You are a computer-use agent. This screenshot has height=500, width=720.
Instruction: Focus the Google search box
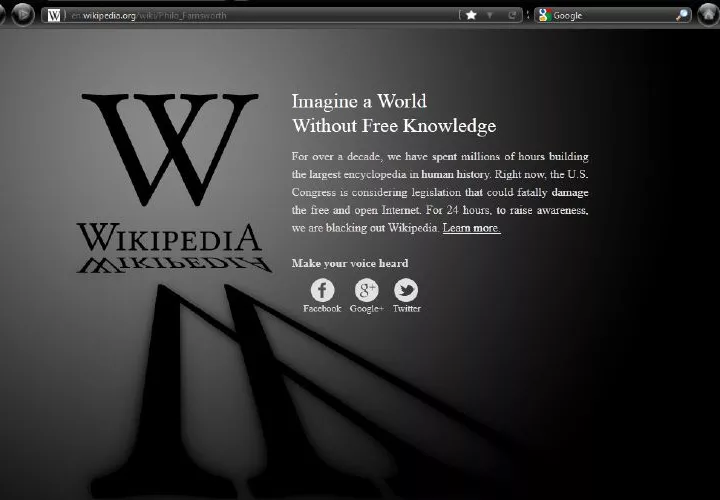pyautogui.click(x=612, y=15)
